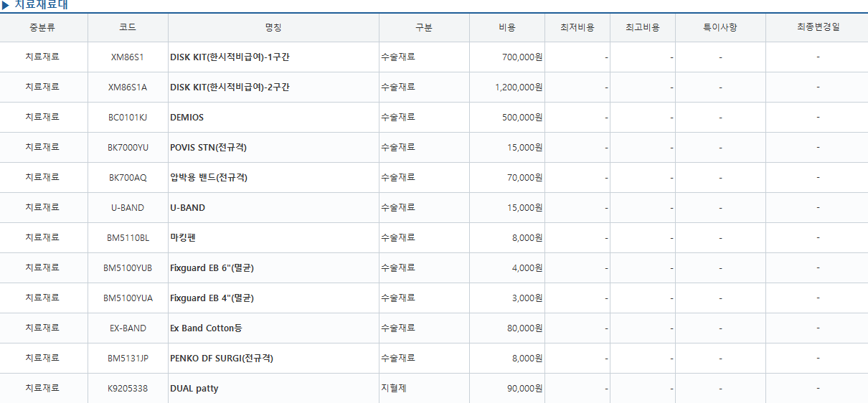Select code BM5100YUA
This screenshot has height=403, width=868.
click(x=128, y=298)
